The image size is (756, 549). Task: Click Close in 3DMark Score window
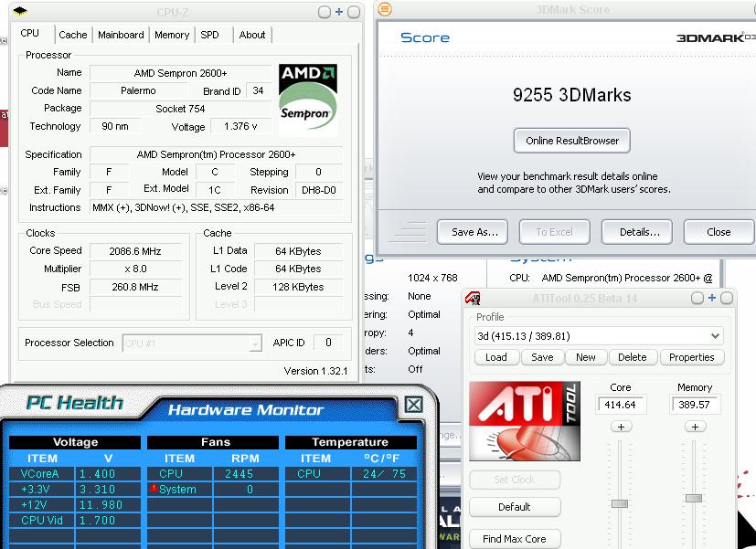tap(719, 232)
